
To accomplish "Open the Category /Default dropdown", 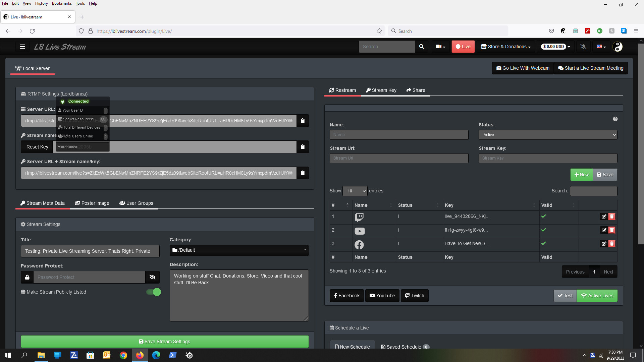I will coord(239,250).
